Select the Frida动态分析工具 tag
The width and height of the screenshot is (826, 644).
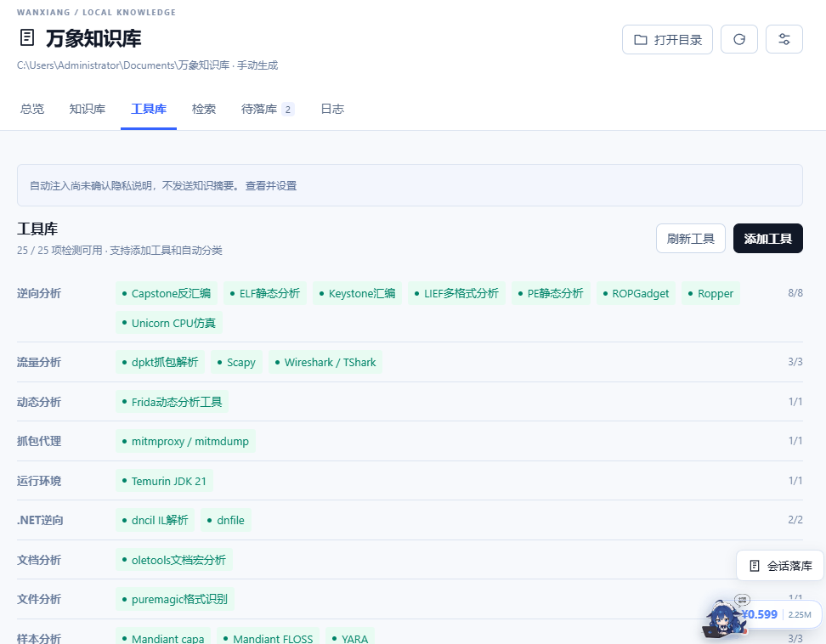click(x=173, y=402)
